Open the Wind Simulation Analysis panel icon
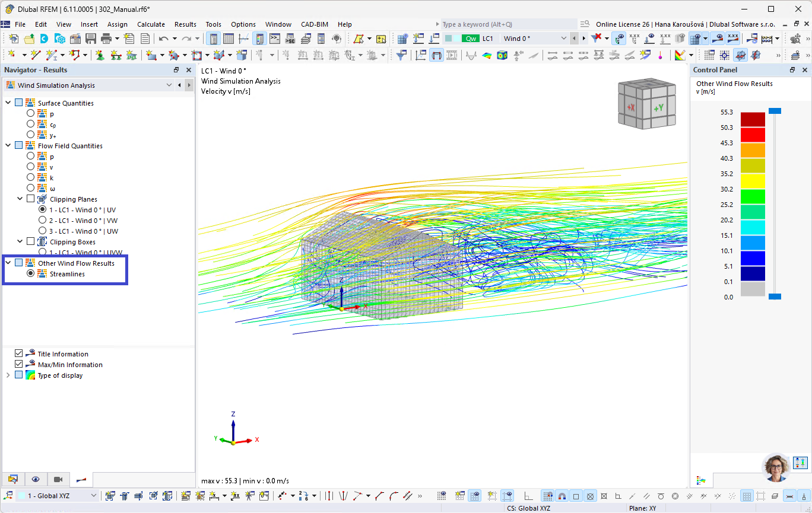This screenshot has height=513, width=812. point(10,85)
